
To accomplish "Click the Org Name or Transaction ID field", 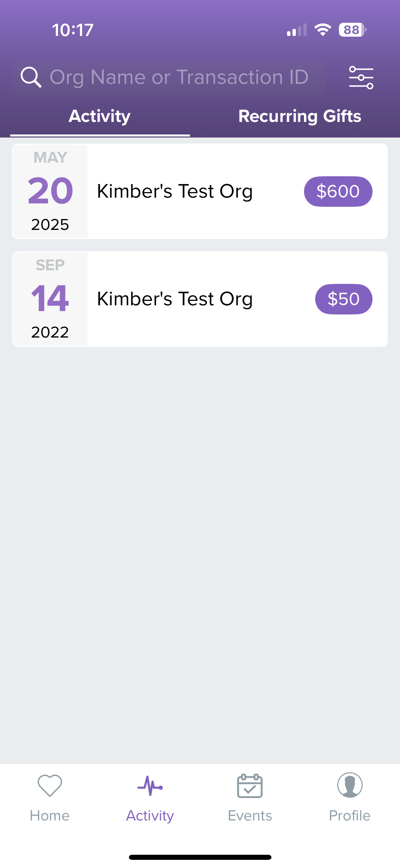I will (170, 77).
